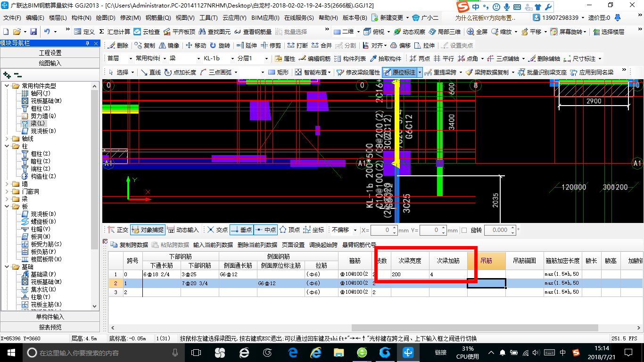Run 汇总计算 summary calculation
Image resolution: width=644 pixels, height=362 pixels.
(115, 32)
